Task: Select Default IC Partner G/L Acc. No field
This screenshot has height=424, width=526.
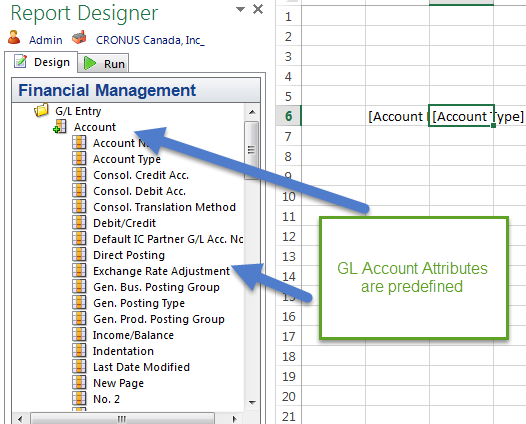Action: click(x=168, y=239)
